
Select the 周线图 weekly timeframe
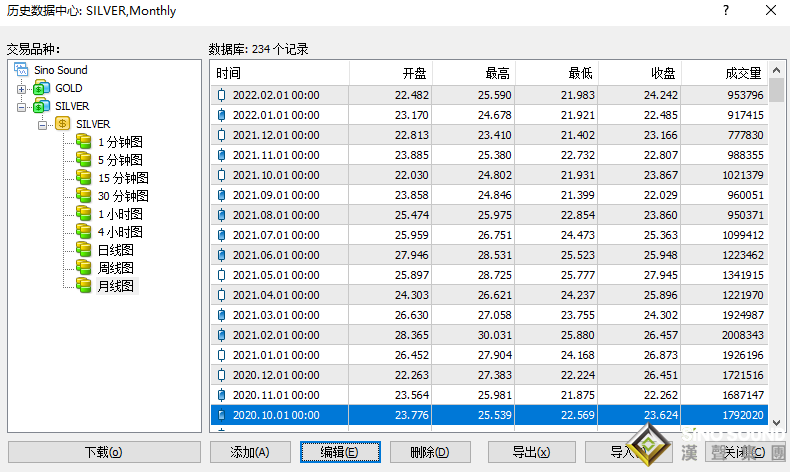pyautogui.click(x=115, y=268)
